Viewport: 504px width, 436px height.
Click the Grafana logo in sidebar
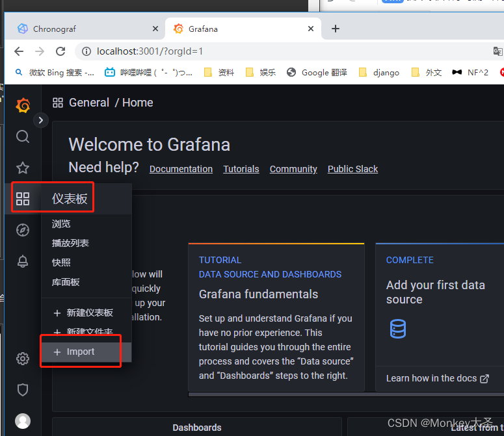[23, 105]
